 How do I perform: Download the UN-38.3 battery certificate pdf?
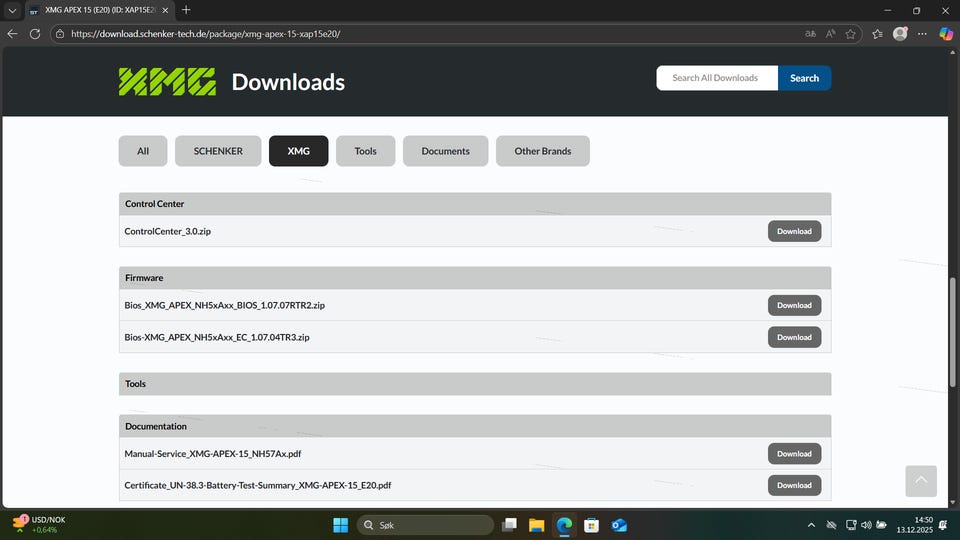pos(794,485)
